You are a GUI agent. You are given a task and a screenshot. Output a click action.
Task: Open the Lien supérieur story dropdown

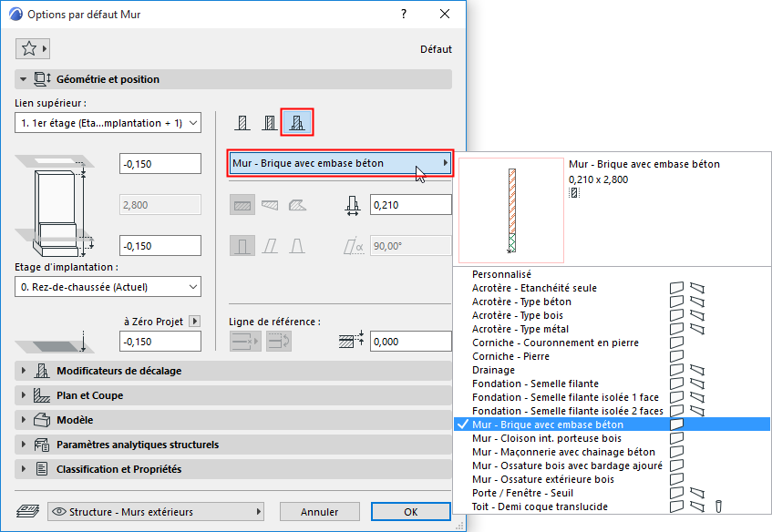(108, 123)
